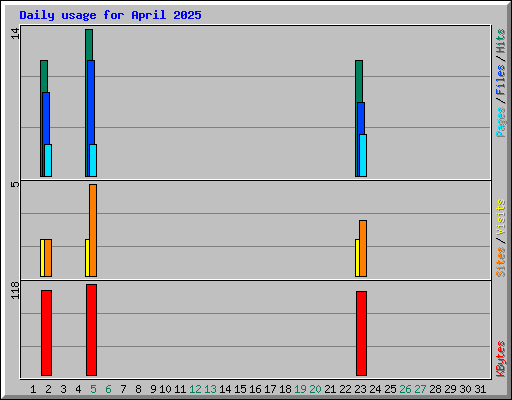Click the orange Sites bar for day 5

pos(93,230)
